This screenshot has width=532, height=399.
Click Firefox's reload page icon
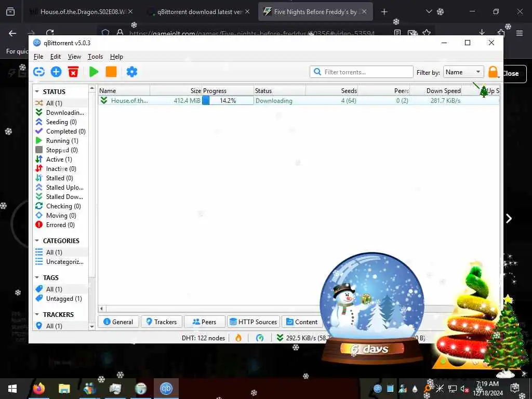[x=50, y=33]
